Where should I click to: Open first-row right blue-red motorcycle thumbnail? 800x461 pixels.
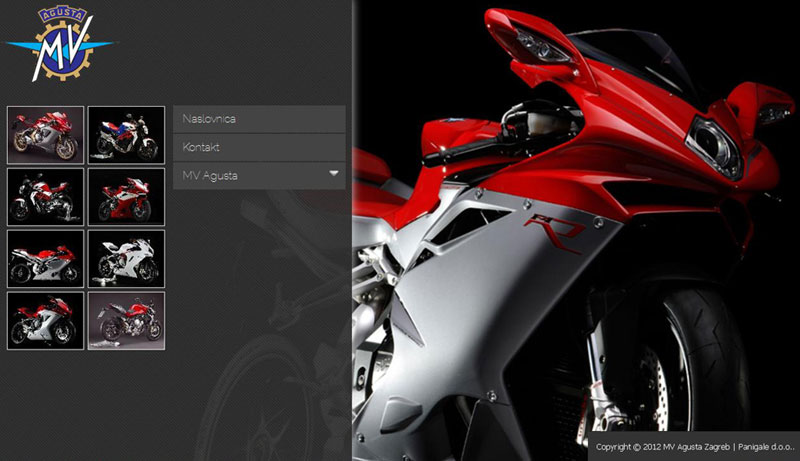[x=126, y=134]
